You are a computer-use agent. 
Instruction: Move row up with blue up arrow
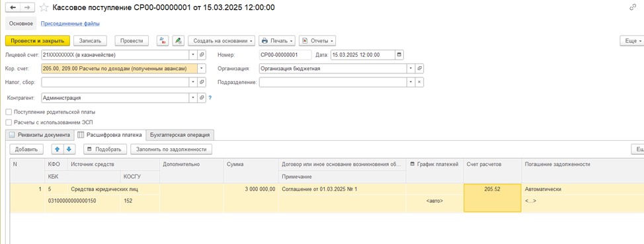coord(57,149)
